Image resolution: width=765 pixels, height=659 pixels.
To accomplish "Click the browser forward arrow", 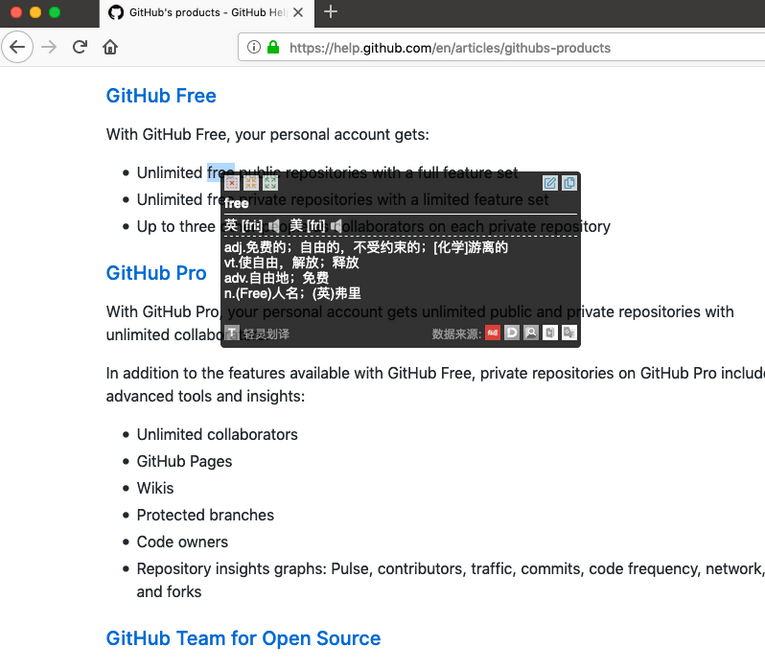I will click(x=49, y=47).
